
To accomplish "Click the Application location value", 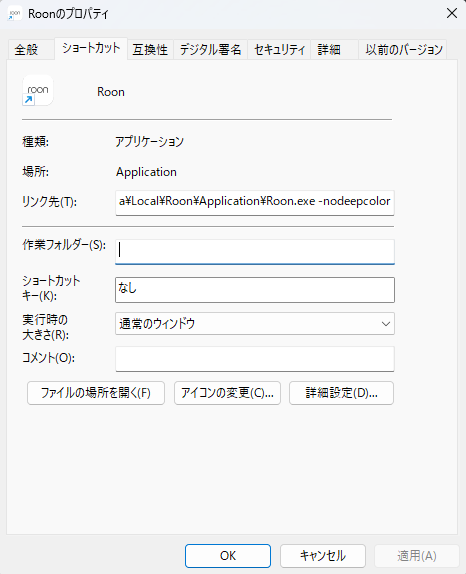I will click(x=146, y=172).
